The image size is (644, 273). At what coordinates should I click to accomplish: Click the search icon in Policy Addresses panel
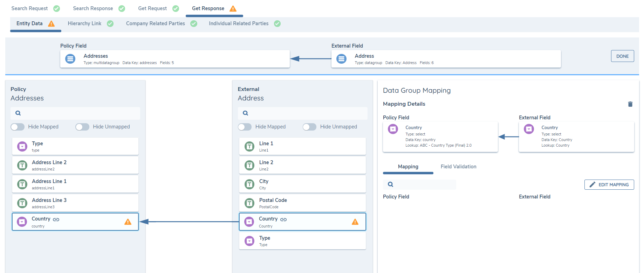tap(18, 113)
